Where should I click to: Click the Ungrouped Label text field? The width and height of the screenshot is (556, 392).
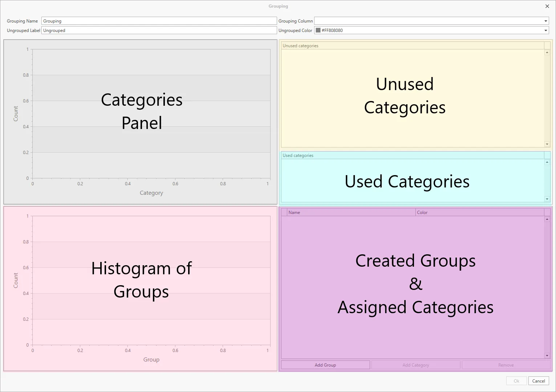[159, 31]
